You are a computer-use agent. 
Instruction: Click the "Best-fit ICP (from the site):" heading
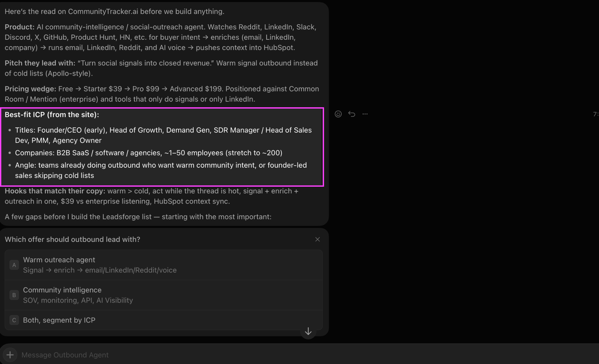[x=52, y=115]
